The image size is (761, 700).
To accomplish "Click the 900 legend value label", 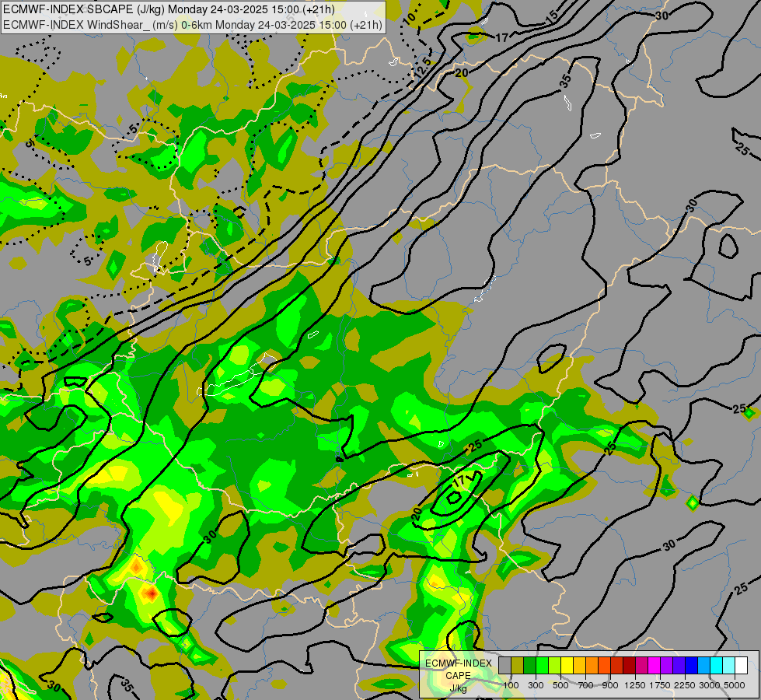I will pyautogui.click(x=610, y=685).
